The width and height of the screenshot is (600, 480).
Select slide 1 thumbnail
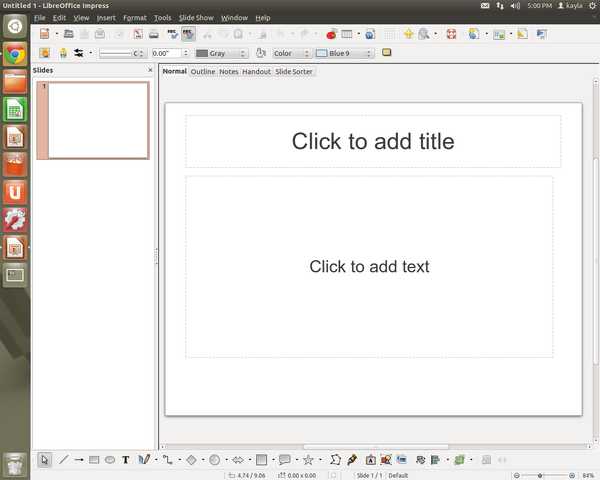click(93, 120)
